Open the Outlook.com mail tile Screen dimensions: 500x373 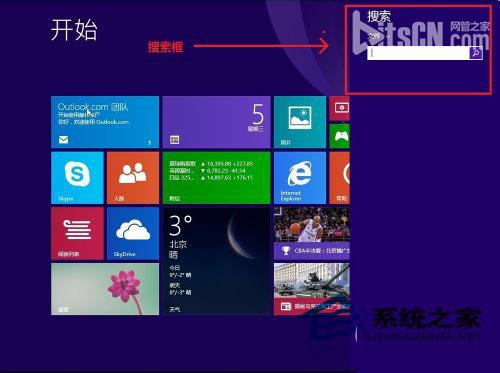105,122
